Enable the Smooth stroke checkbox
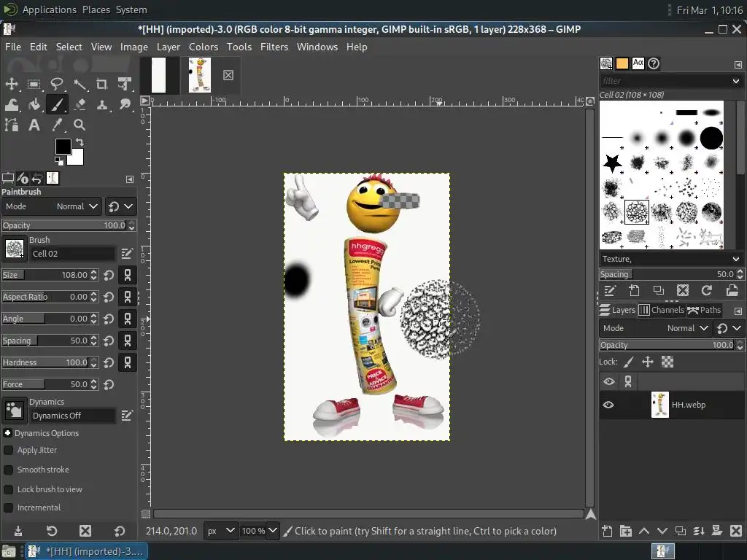Screen dimensions: 747x560 click(9, 470)
